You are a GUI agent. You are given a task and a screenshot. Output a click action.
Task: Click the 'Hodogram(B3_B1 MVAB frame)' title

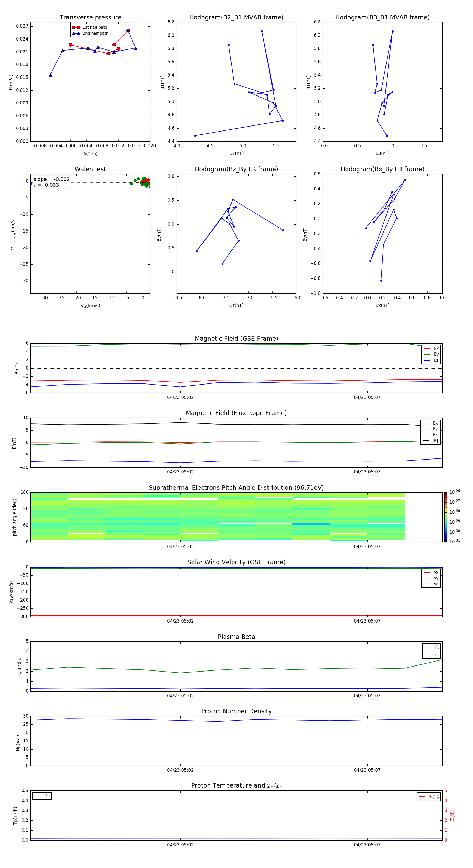(x=382, y=18)
